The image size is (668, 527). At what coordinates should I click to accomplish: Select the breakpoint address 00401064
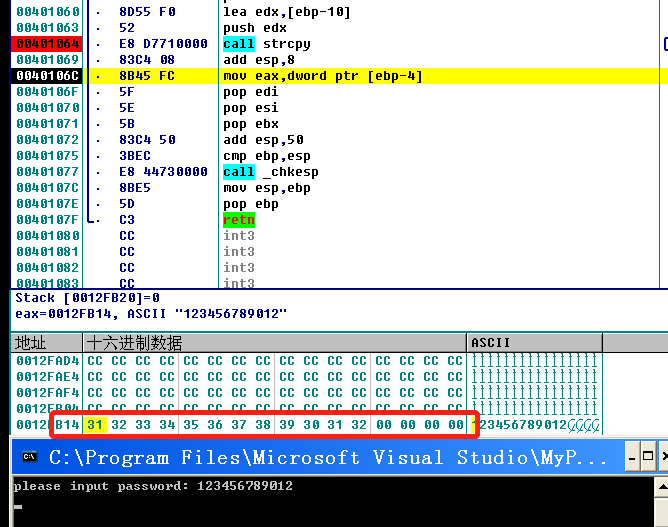tap(47, 44)
